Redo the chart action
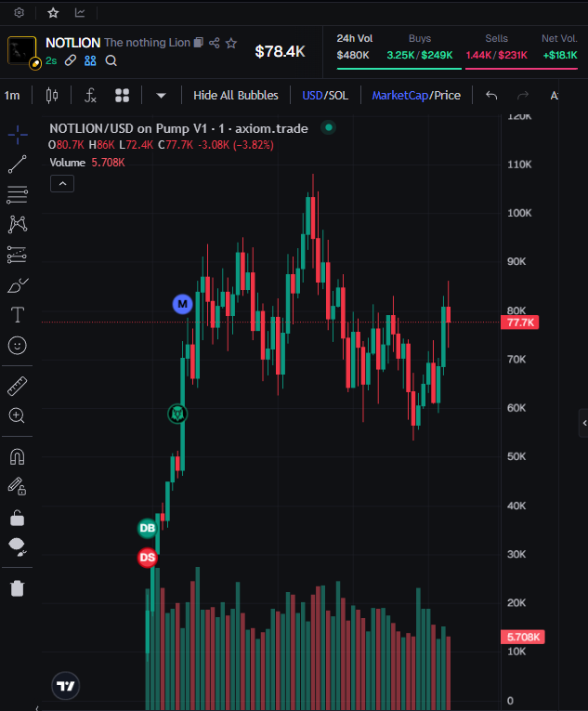 pos(523,95)
